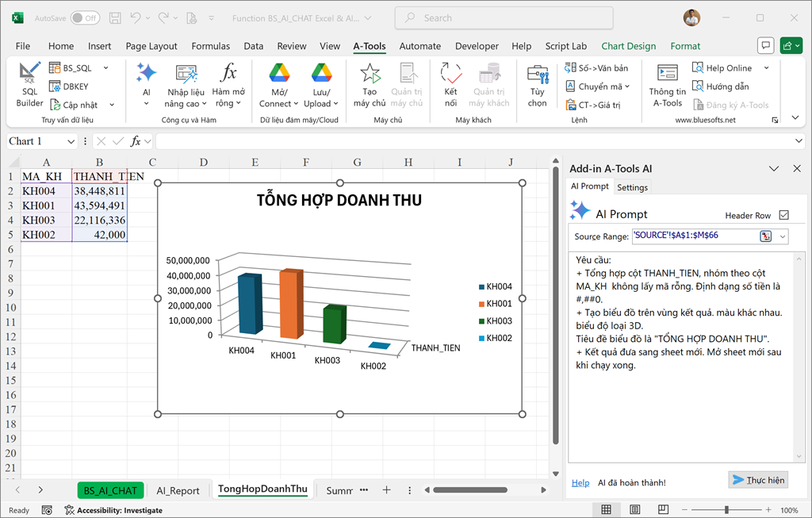The width and height of the screenshot is (812, 518).
Task: Switch to Page Break Preview view
Action: tap(663, 510)
